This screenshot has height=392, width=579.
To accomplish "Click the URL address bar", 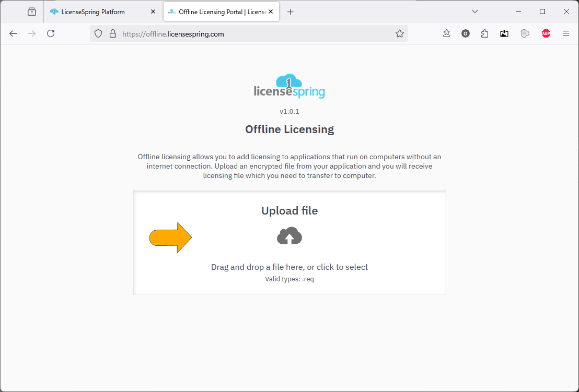I will (249, 33).
